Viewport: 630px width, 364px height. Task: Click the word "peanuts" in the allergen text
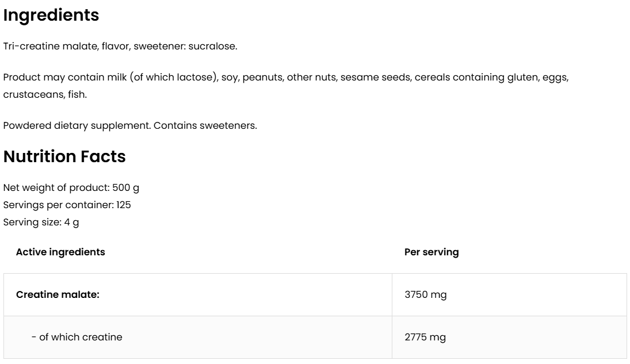click(x=262, y=77)
